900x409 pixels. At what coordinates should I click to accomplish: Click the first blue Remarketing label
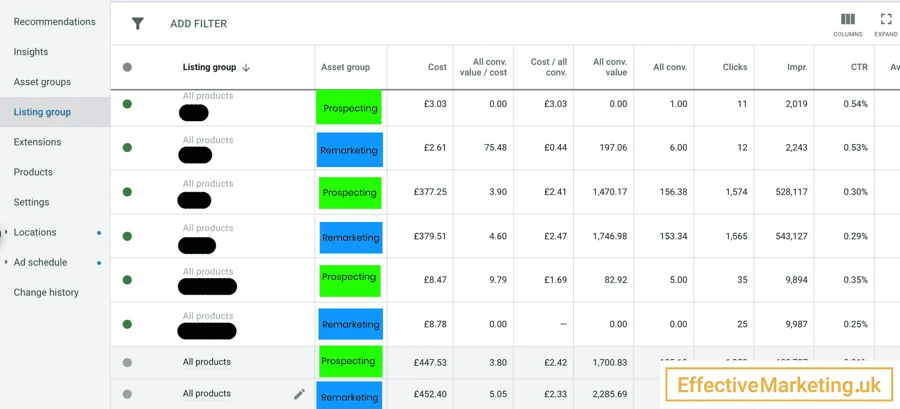click(x=349, y=150)
